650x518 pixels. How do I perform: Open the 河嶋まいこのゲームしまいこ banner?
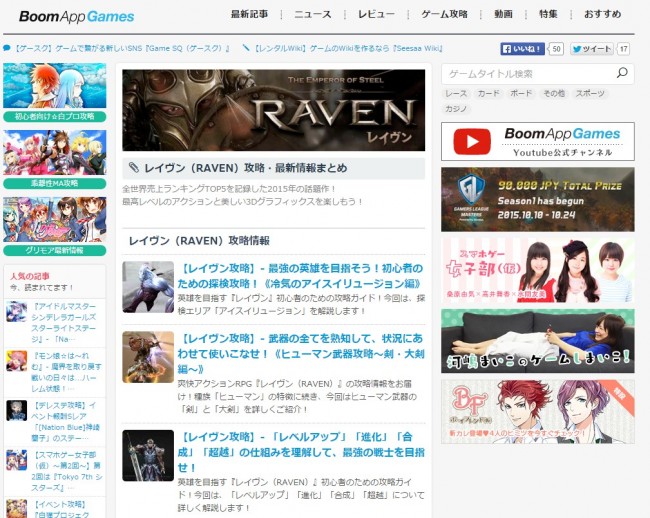point(538,341)
